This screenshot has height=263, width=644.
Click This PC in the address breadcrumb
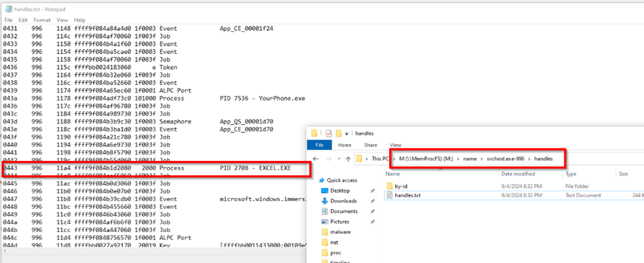[x=381, y=159]
